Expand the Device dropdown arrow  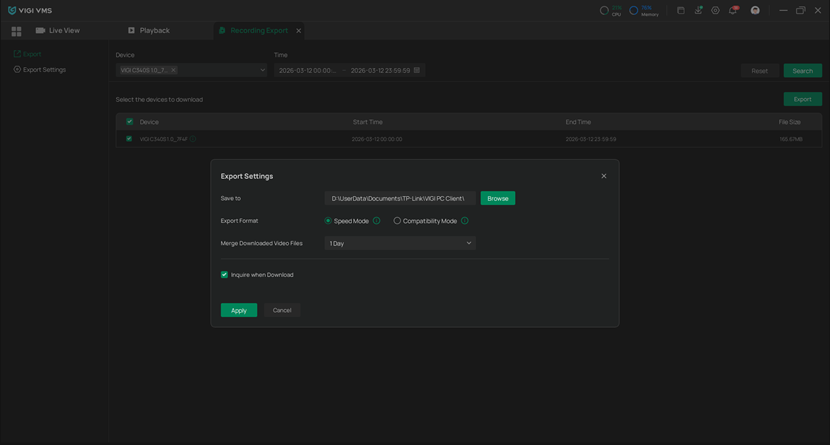[262, 70]
